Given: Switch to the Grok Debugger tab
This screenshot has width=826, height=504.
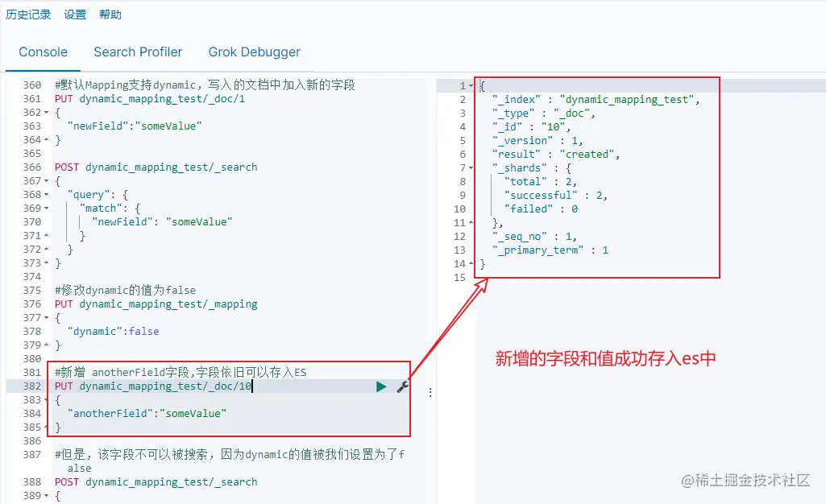Looking at the screenshot, I should 255,52.
